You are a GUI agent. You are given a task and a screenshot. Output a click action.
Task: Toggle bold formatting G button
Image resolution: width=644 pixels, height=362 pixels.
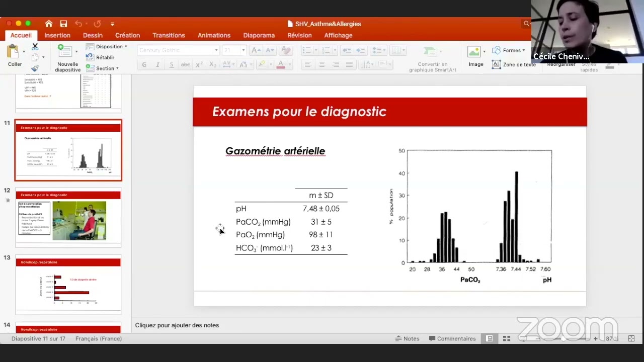point(144,64)
